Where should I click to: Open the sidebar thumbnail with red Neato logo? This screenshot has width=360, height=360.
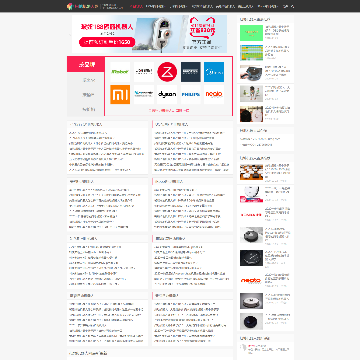pos(251,281)
